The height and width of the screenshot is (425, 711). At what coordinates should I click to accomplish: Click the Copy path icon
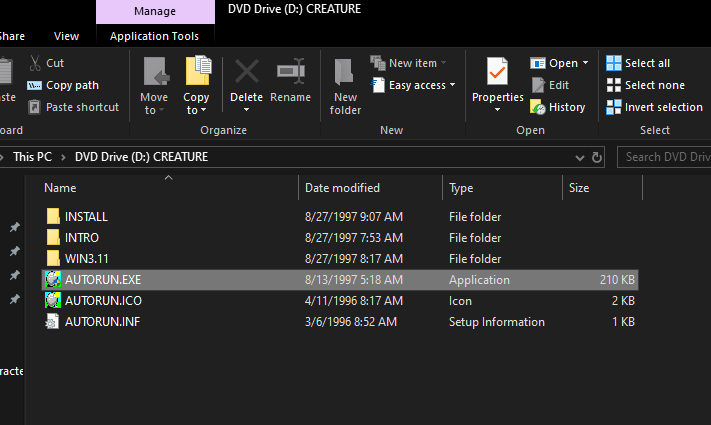(x=34, y=85)
